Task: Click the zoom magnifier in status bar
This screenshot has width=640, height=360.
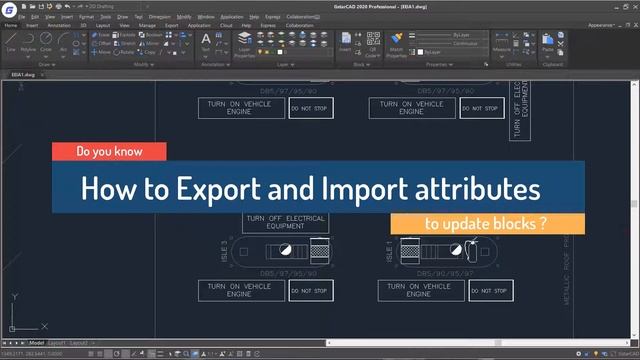Action: click(186, 354)
